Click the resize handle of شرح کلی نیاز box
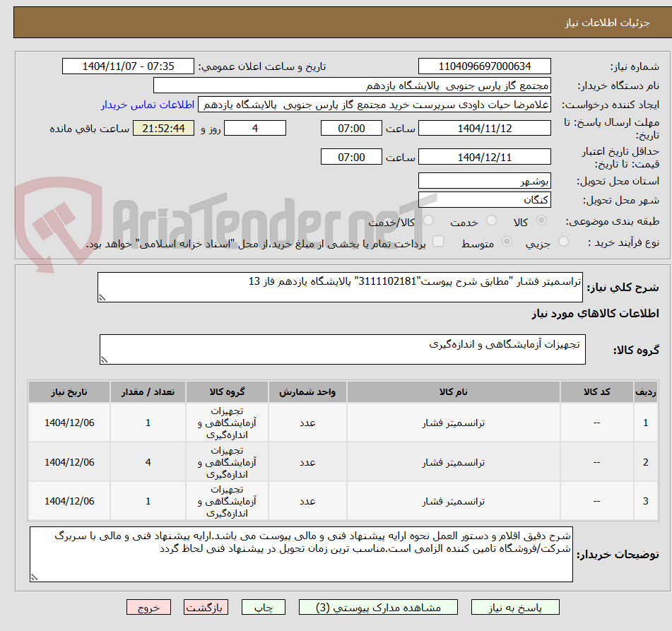Screen dimensions: 672x631 coord(102,297)
